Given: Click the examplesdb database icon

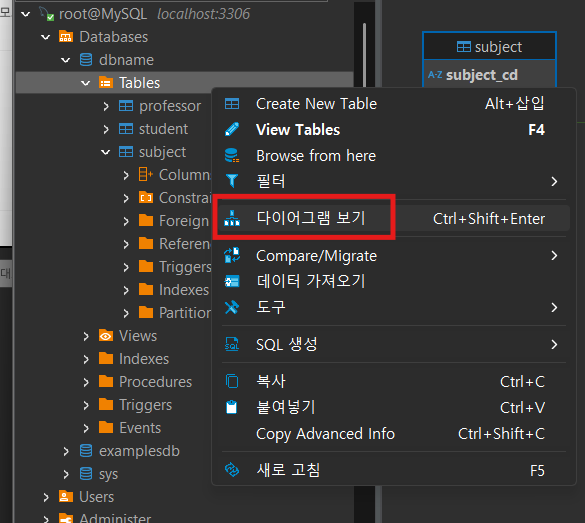Looking at the screenshot, I should (x=86, y=451).
